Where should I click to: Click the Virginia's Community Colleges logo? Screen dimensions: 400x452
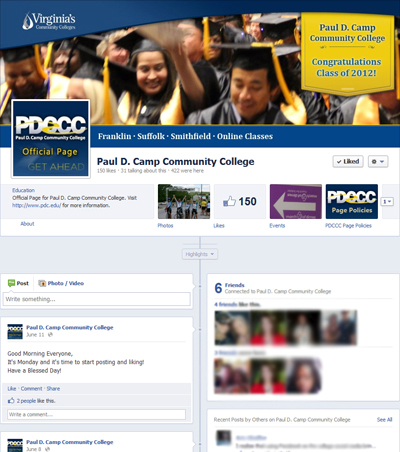pyautogui.click(x=49, y=21)
